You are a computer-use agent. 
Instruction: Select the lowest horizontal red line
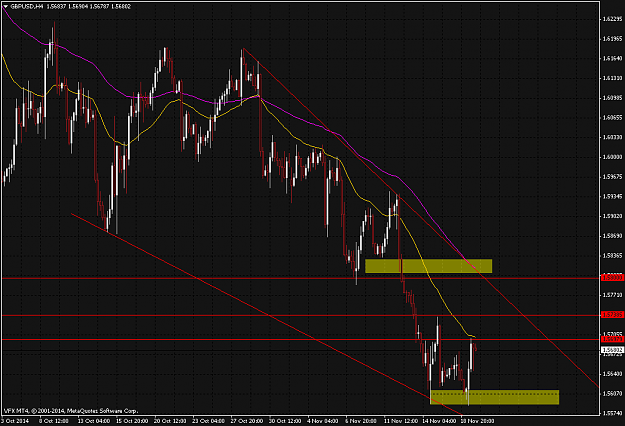tap(299, 340)
